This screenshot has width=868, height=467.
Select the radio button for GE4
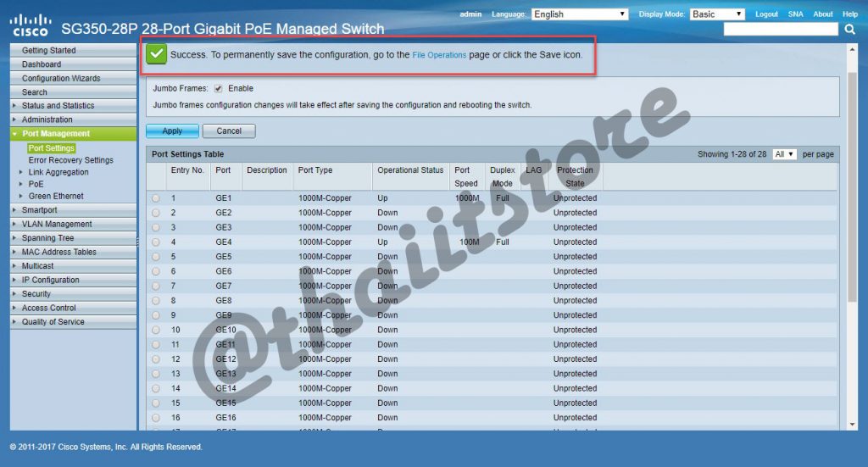coord(156,242)
